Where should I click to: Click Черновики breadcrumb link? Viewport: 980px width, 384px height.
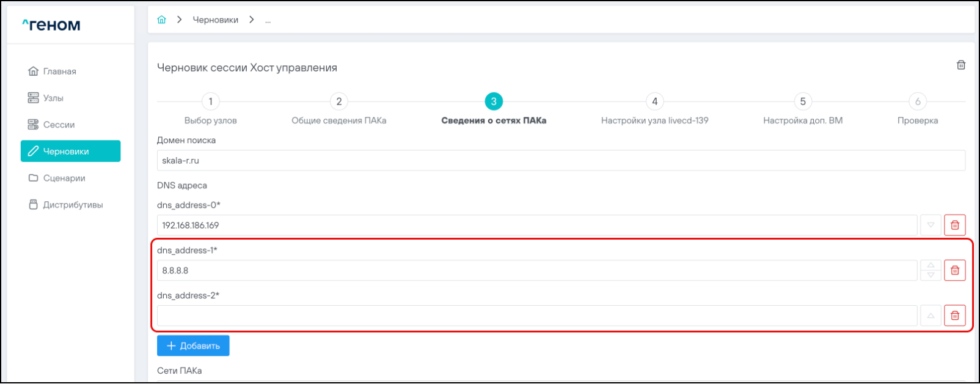pyautogui.click(x=215, y=20)
